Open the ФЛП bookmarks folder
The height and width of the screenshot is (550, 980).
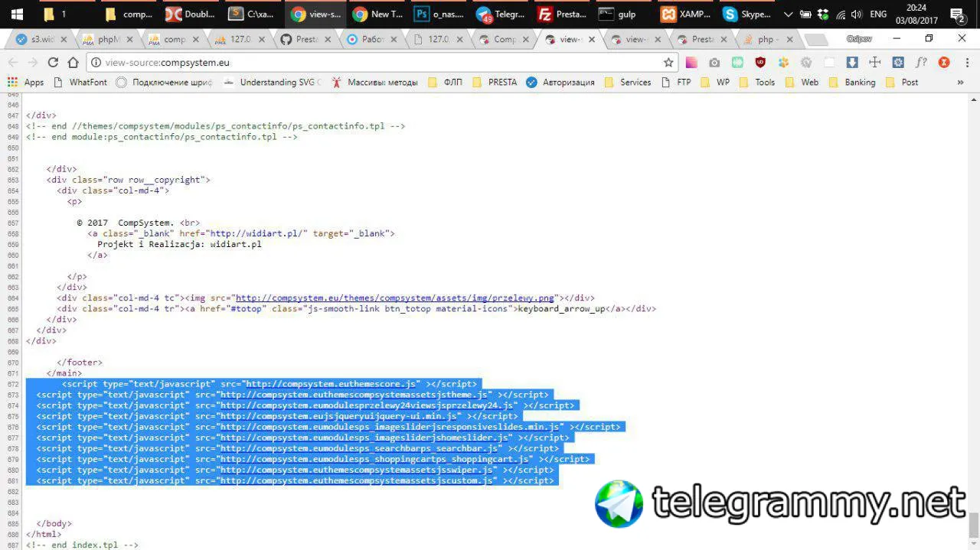[445, 83]
